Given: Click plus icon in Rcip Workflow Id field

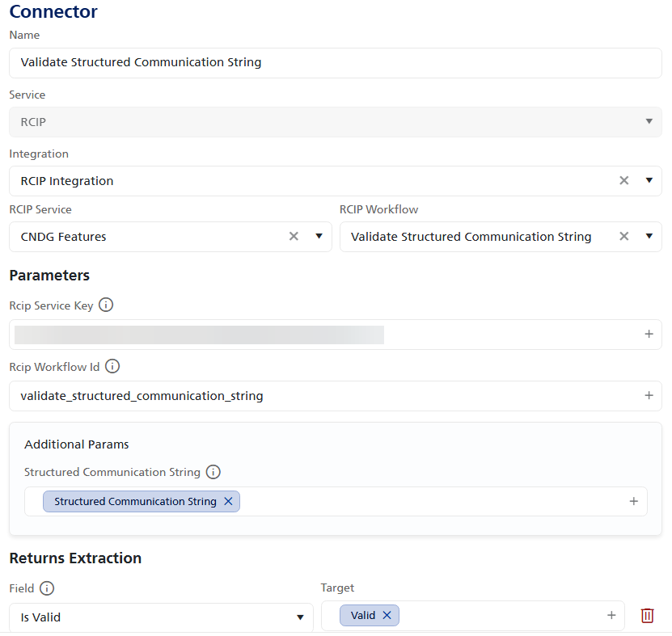Looking at the screenshot, I should coord(649,396).
